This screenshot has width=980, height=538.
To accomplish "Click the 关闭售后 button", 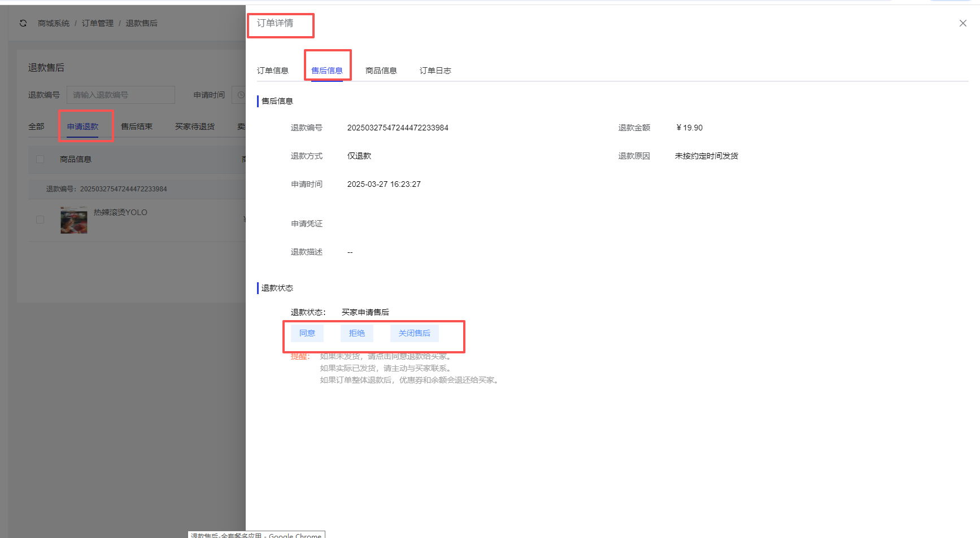I will [415, 333].
